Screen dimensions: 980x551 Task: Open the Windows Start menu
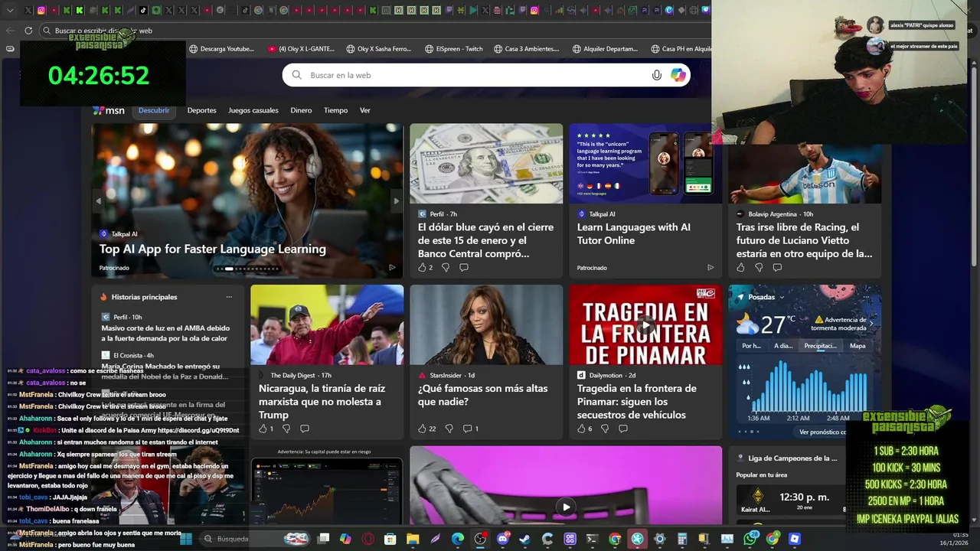click(185, 539)
